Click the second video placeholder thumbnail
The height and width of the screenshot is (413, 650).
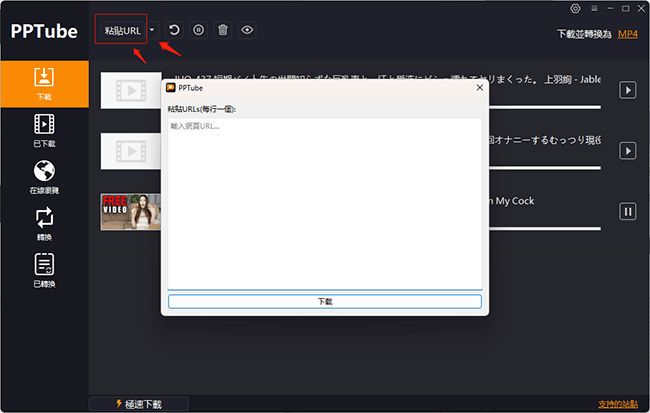click(131, 151)
